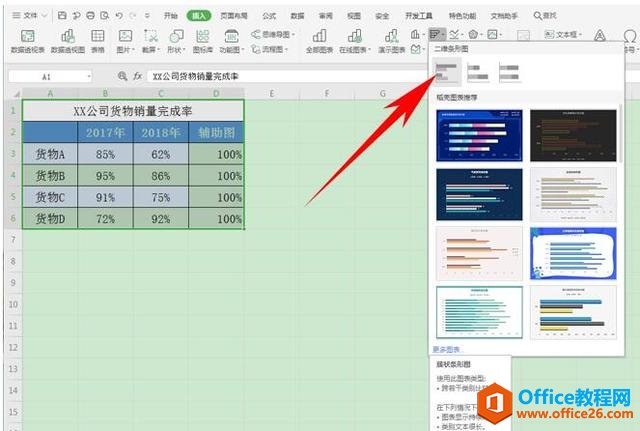Select column E header

coord(271,93)
